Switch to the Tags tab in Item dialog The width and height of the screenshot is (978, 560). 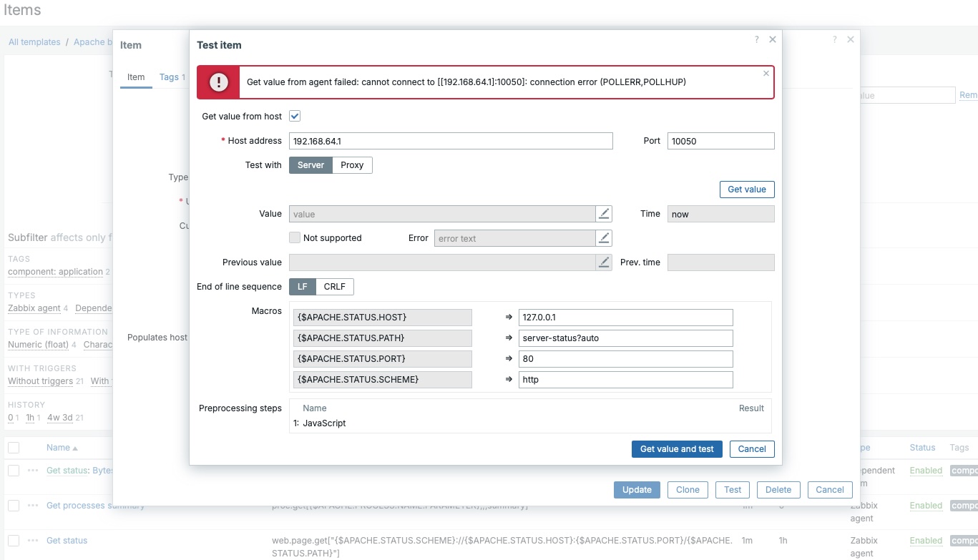tap(169, 77)
